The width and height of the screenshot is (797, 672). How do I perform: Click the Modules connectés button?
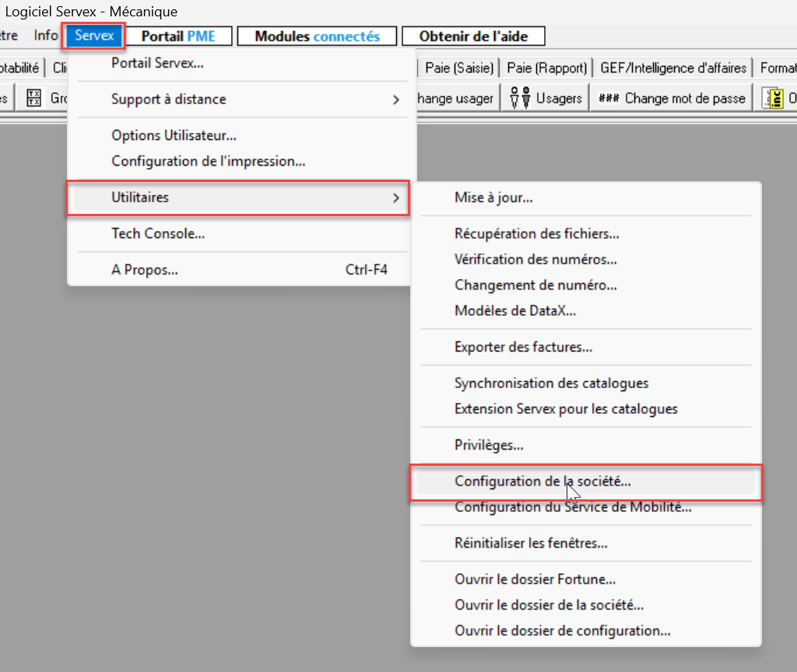coord(317,37)
